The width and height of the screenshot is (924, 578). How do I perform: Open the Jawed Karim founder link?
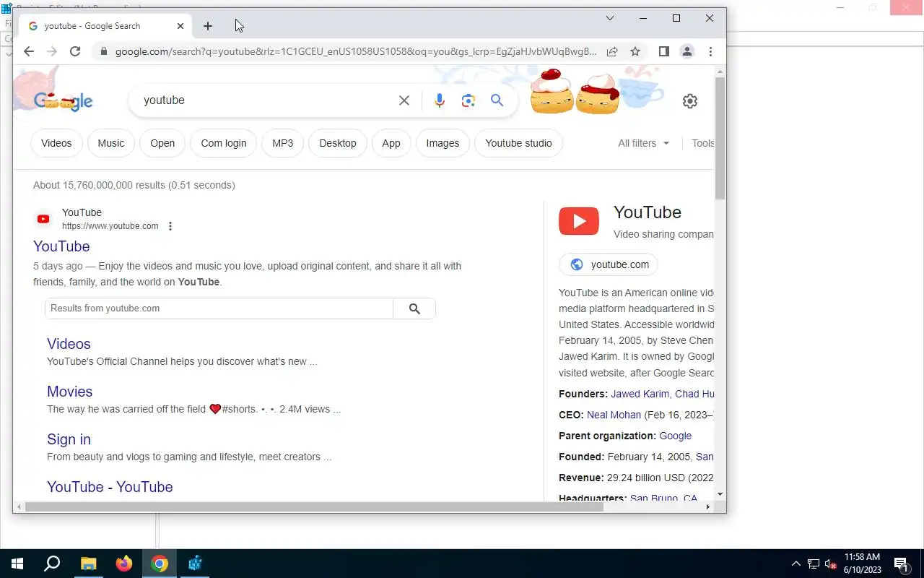tap(640, 394)
